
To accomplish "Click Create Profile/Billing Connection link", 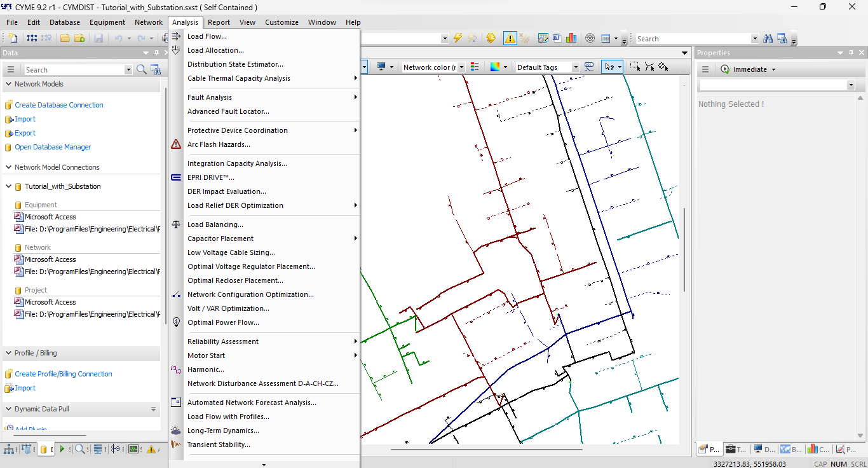I will click(64, 374).
